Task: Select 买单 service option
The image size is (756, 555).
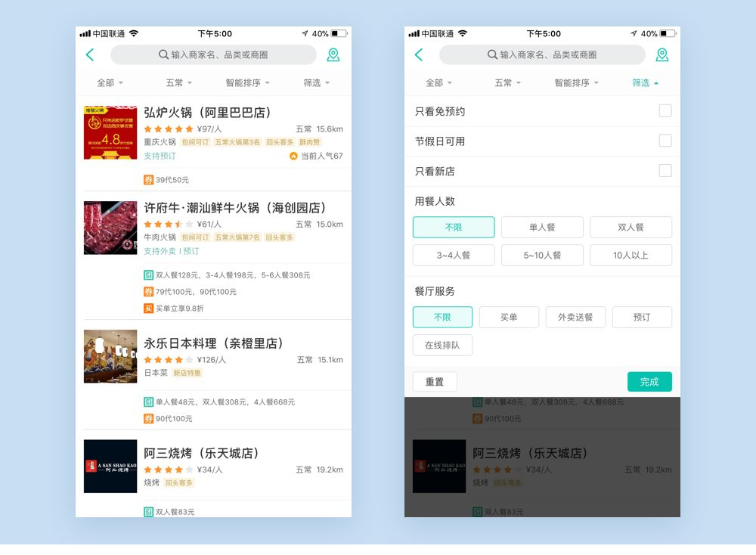Action: (509, 318)
